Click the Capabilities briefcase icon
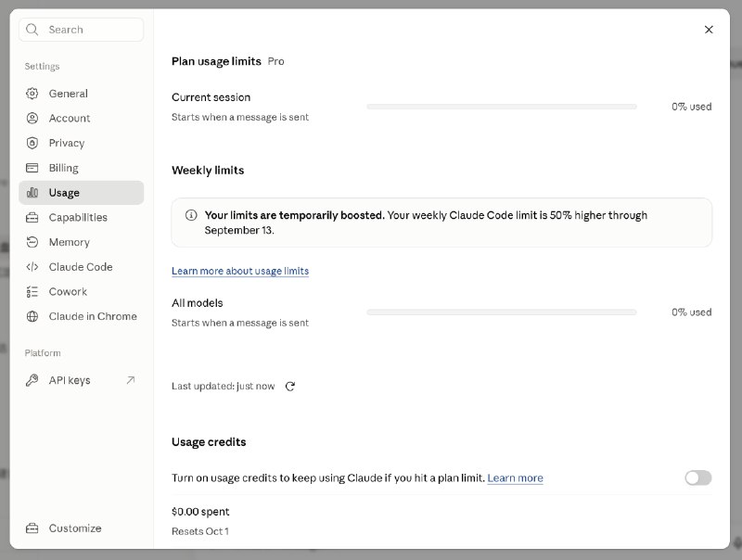The height and width of the screenshot is (560, 742). (32, 217)
